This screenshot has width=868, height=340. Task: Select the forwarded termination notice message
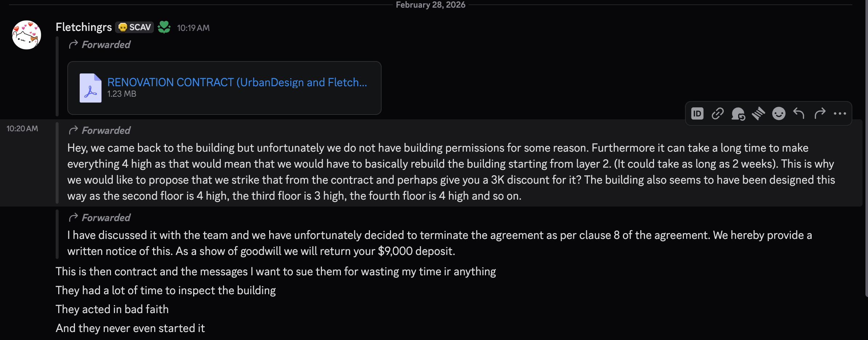[x=437, y=243]
